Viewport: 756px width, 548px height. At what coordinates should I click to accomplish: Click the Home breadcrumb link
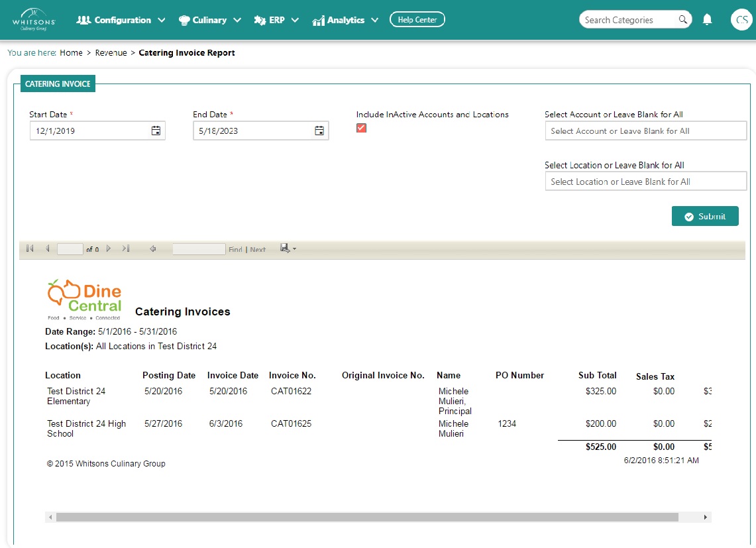tap(71, 53)
